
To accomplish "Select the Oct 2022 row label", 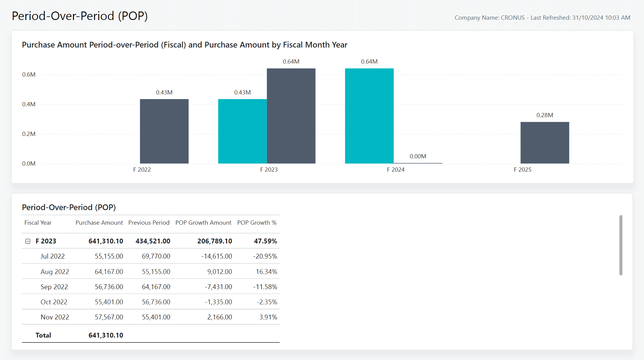I will [54, 302].
